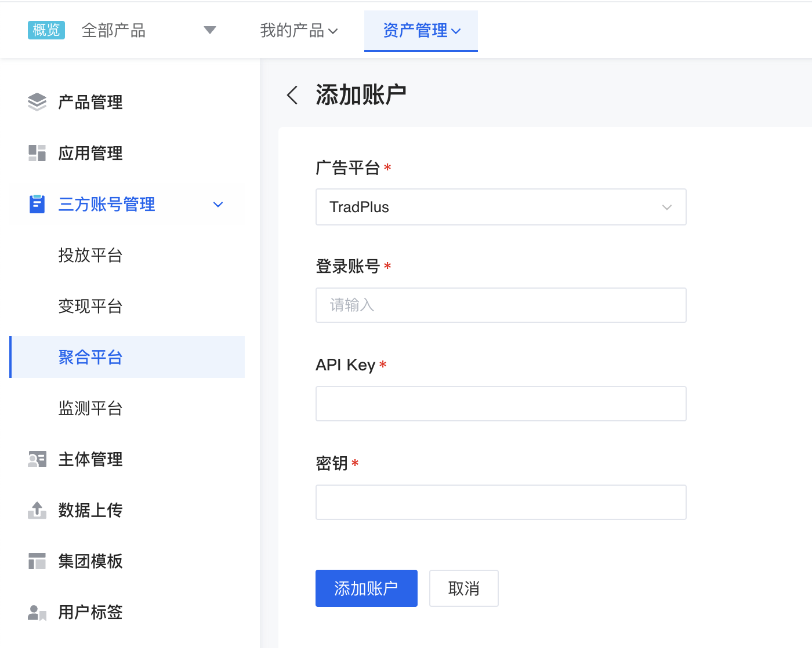Click the 产品管理 sidebar icon
The image size is (812, 648).
[37, 101]
